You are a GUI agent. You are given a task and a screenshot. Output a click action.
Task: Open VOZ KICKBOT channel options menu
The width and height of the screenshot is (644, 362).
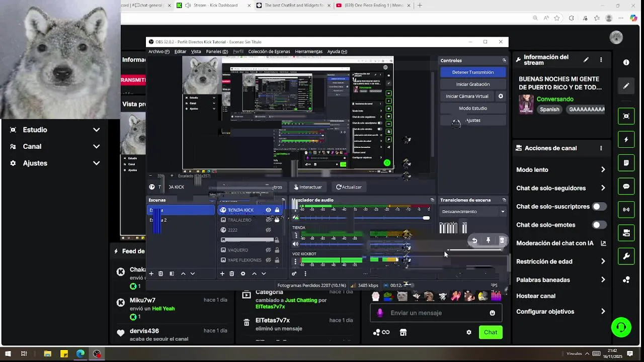click(295, 261)
